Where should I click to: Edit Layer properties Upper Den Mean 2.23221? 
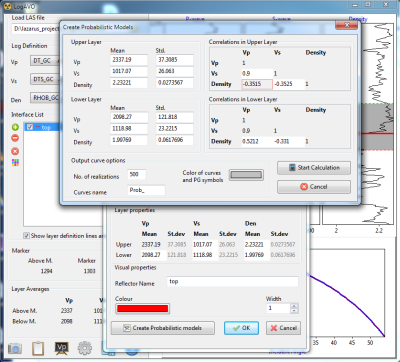click(x=256, y=244)
